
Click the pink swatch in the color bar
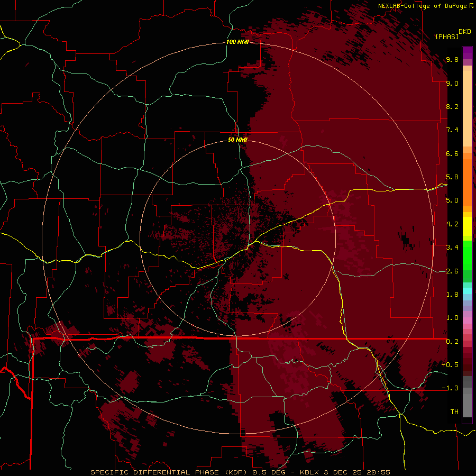467,321
